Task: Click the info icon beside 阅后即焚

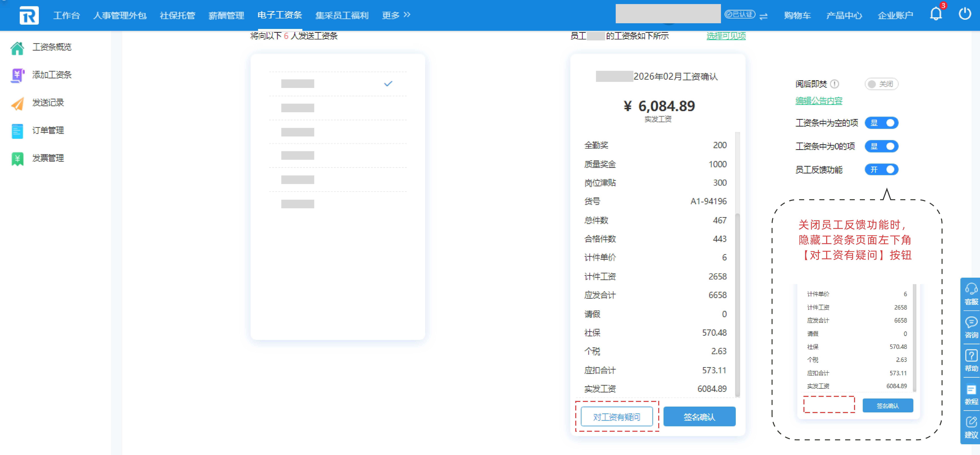Action: (835, 84)
